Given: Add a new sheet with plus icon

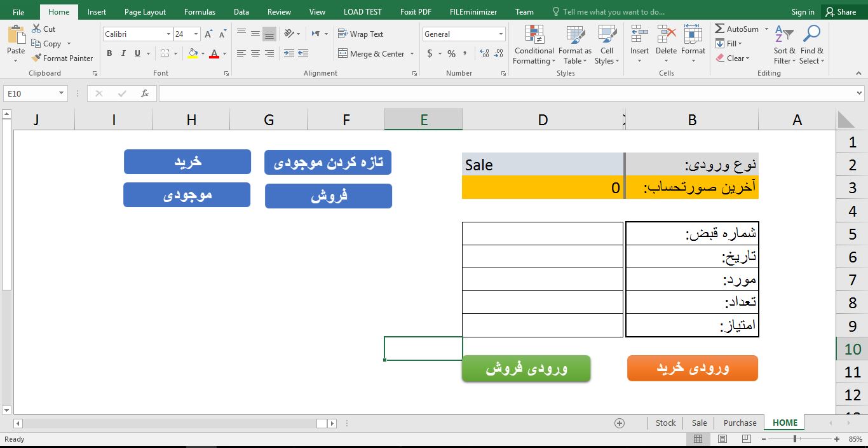Looking at the screenshot, I should point(620,423).
